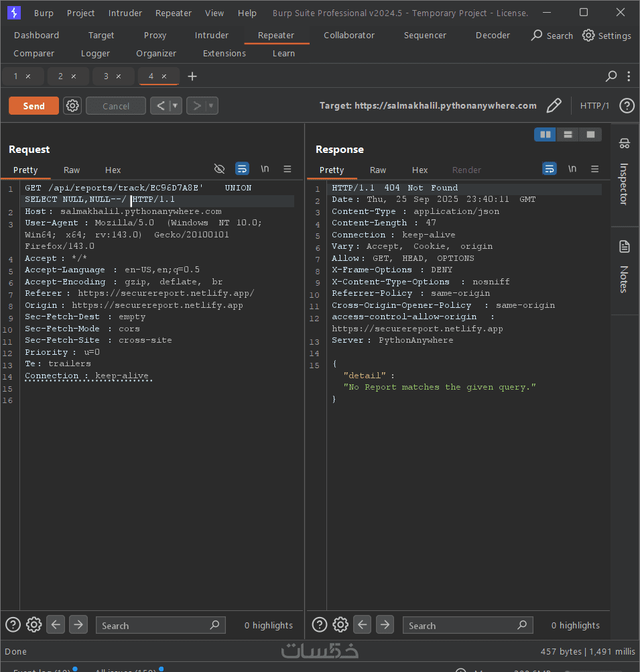Image resolution: width=640 pixels, height=672 pixels.
Task: Switch to the Sequencer tab
Action: pos(425,35)
